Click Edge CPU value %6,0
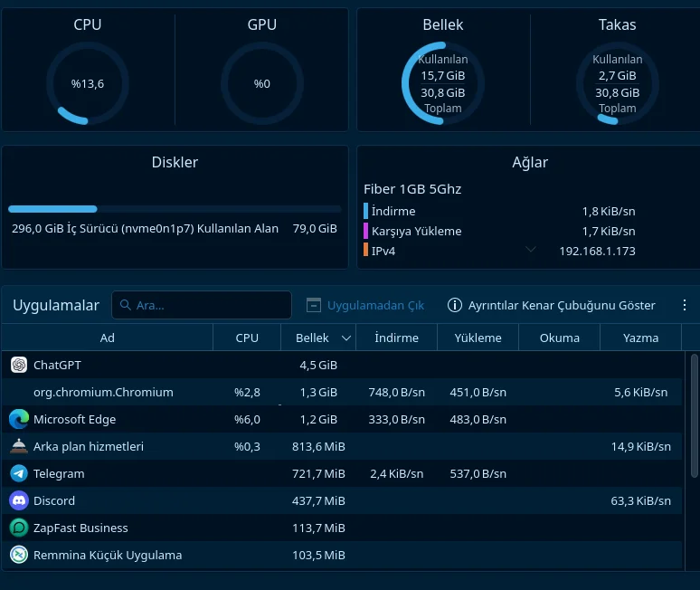 (247, 419)
